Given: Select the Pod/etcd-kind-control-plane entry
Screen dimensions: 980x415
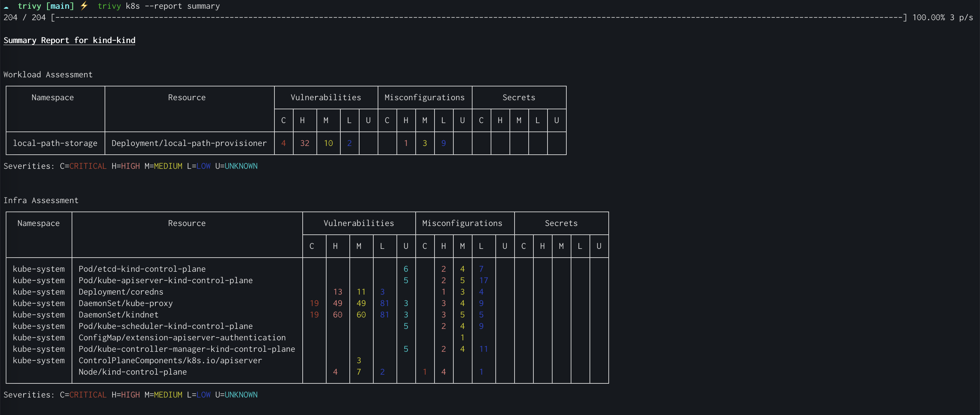Looking at the screenshot, I should [142, 269].
